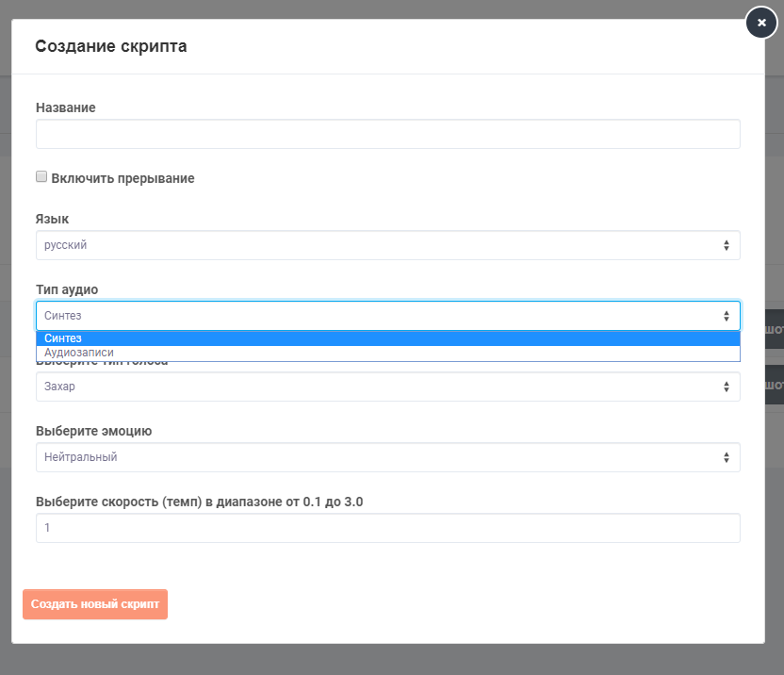Screen dimensions: 784x675
Task: Click the arrow icon on Язык select
Action: coord(726,245)
